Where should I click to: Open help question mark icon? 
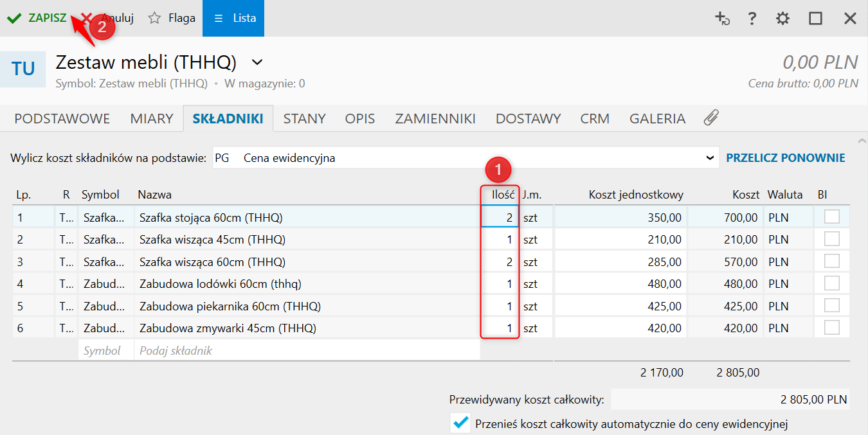point(752,19)
